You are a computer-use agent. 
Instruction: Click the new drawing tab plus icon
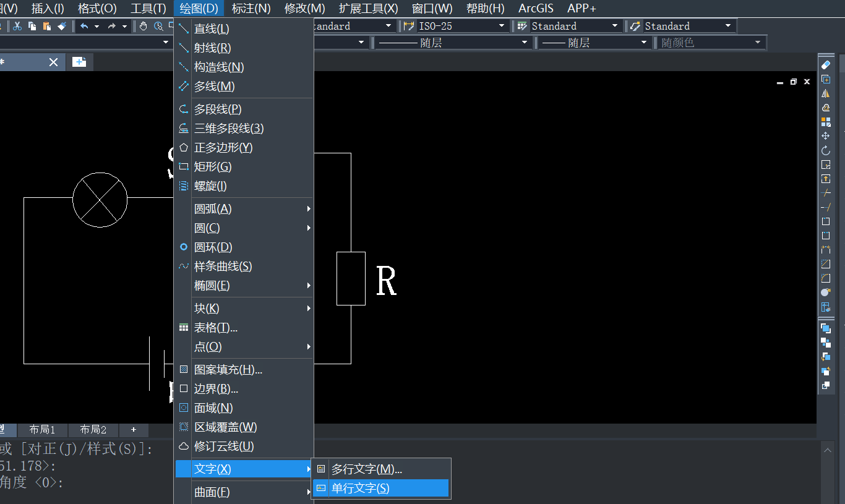(x=79, y=62)
